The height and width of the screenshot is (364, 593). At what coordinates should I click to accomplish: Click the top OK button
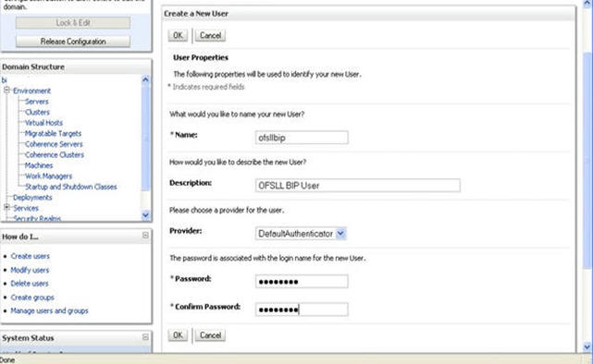tap(178, 35)
